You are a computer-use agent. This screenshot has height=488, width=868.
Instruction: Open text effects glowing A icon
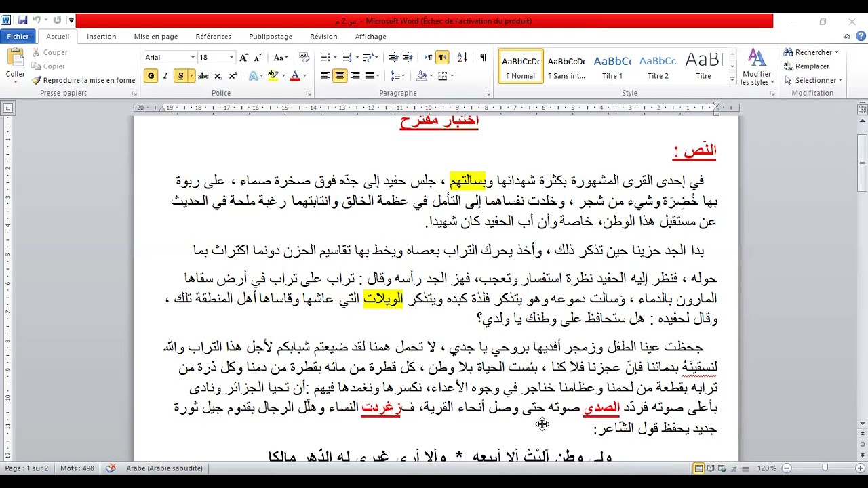[254, 76]
